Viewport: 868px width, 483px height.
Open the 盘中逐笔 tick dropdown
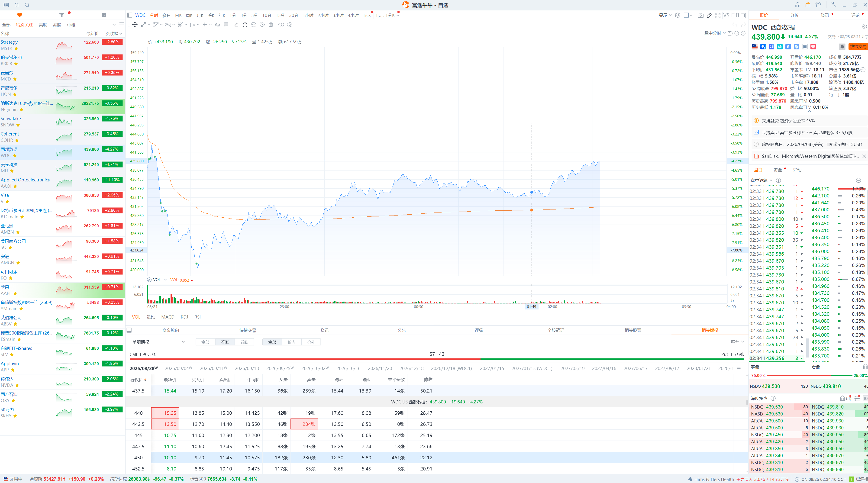click(762, 180)
